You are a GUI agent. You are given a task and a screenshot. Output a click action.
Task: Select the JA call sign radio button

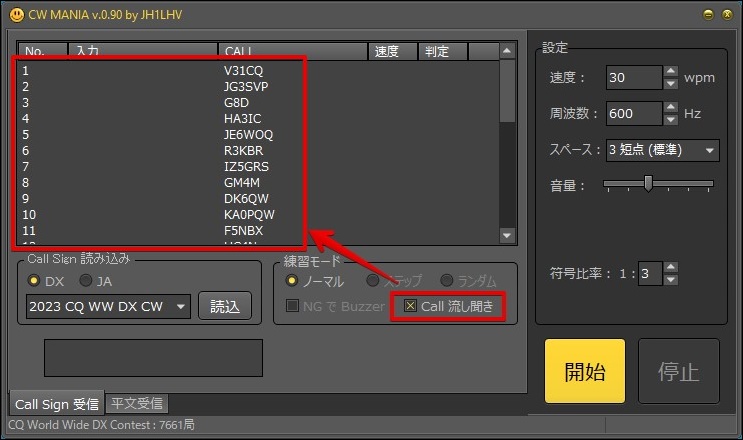(x=85, y=280)
